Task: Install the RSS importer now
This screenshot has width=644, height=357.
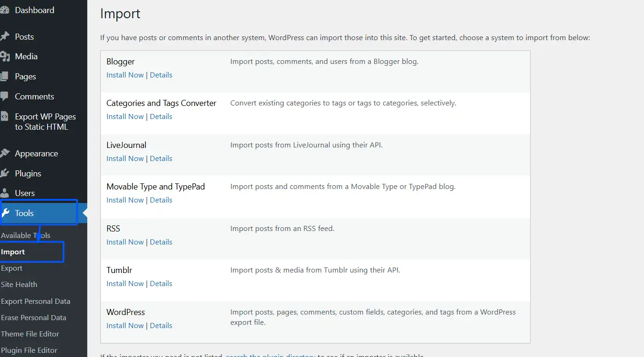Action: pos(125,242)
